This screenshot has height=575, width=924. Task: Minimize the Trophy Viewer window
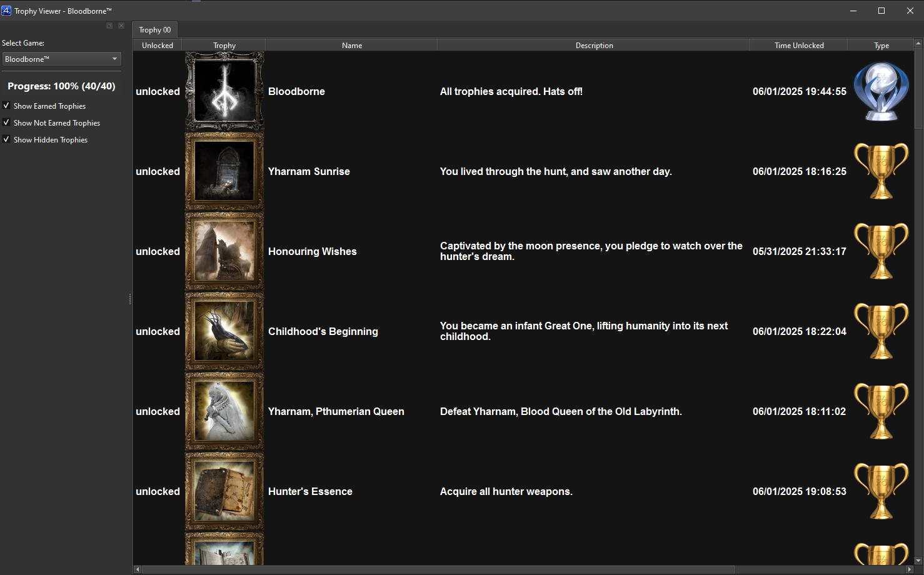(x=853, y=11)
